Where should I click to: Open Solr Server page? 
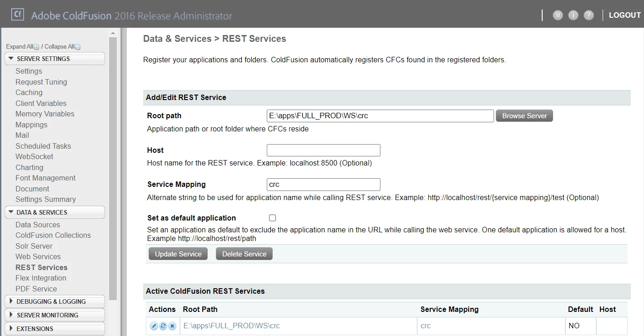(x=34, y=246)
